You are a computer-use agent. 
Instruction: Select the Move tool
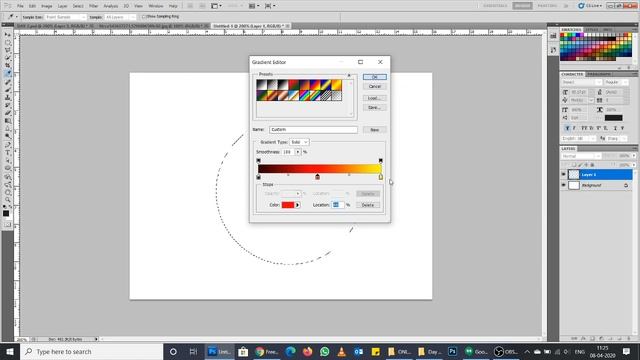pyautogui.click(x=8, y=35)
